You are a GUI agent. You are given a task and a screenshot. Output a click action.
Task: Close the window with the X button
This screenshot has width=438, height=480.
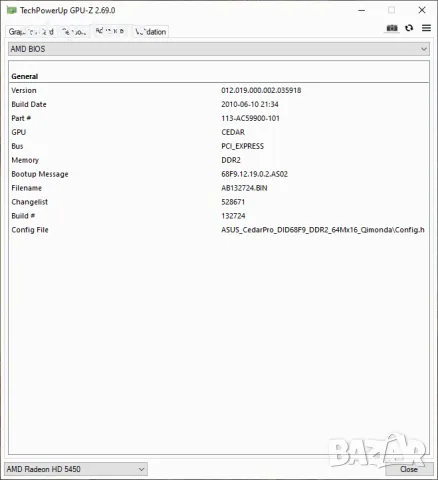pos(422,10)
